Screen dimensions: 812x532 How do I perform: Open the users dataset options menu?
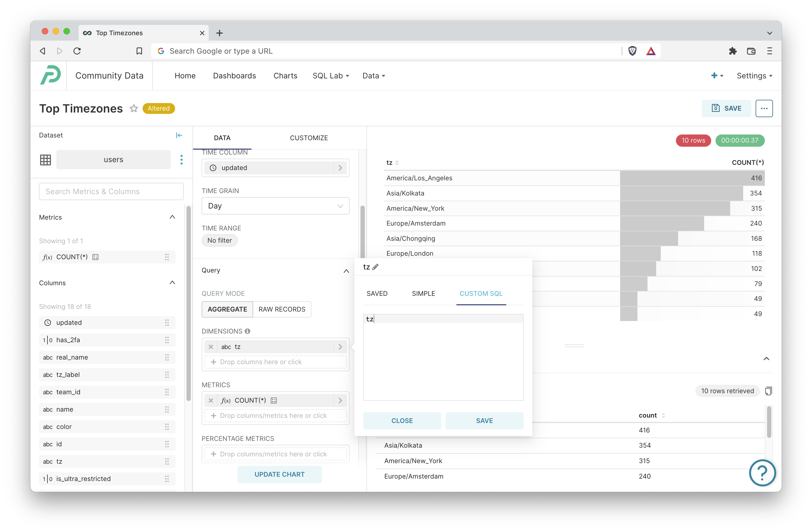182,159
